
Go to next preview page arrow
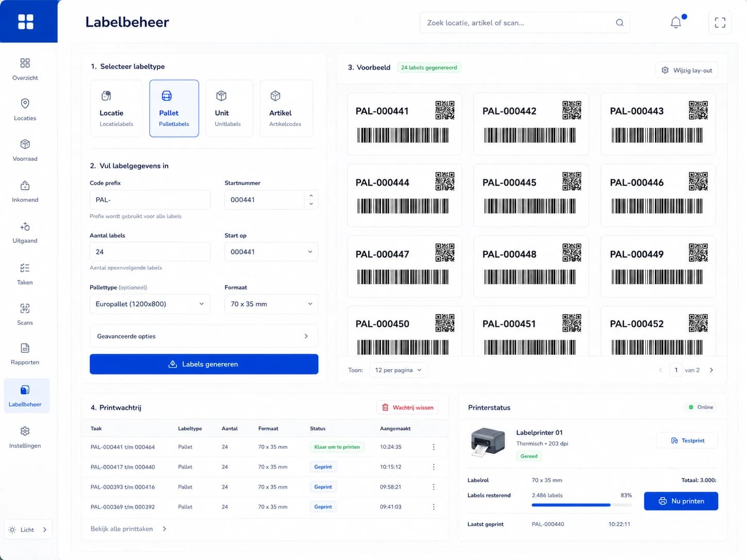pos(711,370)
